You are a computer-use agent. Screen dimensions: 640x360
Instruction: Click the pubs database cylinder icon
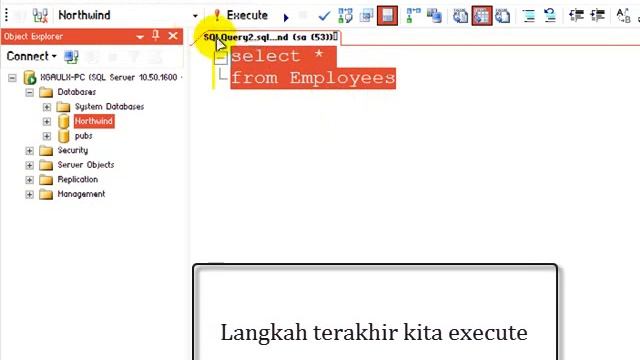[x=63, y=136]
